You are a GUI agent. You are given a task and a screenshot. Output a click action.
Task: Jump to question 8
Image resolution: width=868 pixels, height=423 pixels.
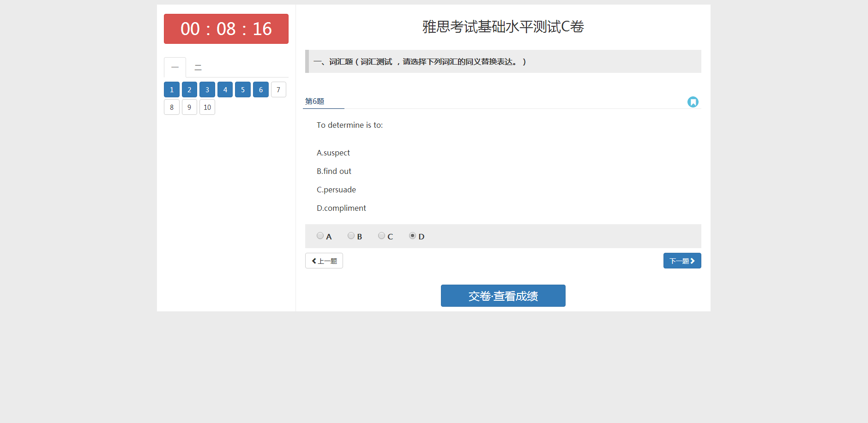point(172,107)
